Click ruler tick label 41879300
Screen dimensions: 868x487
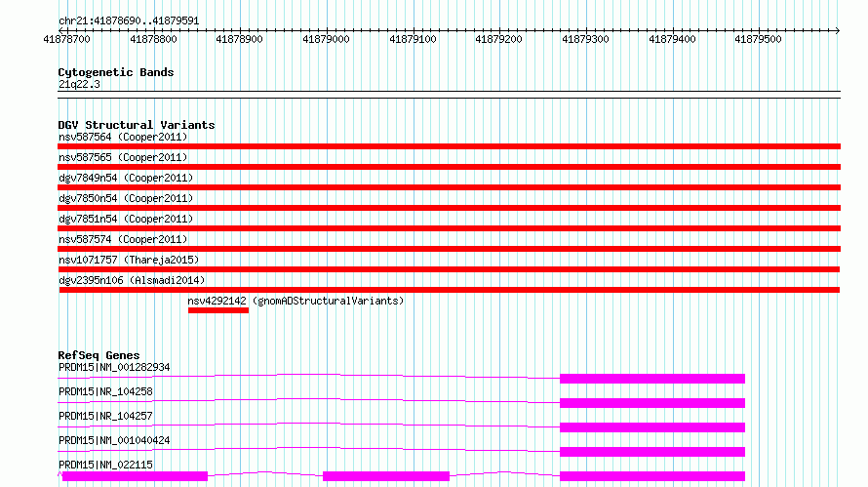pyautogui.click(x=586, y=39)
